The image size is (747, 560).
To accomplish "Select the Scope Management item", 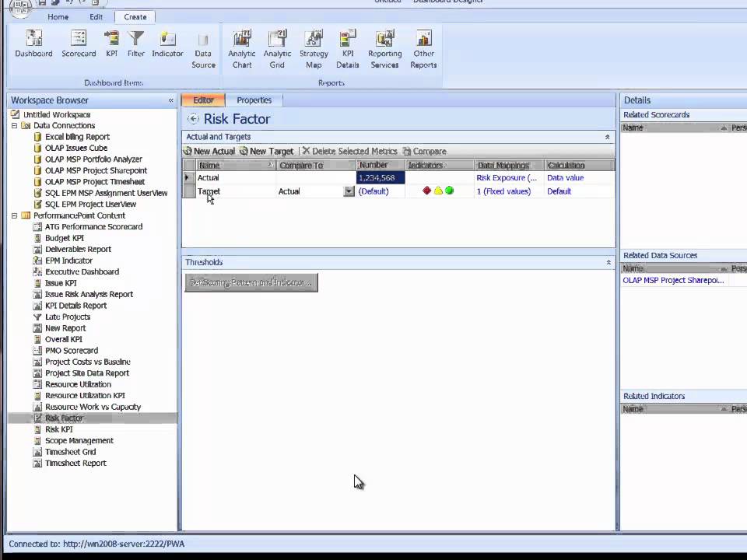I will click(79, 441).
